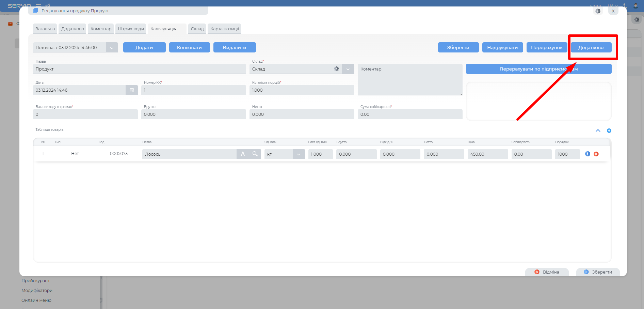Click into the Вага виходу в грамах field
644x309 pixels.
[x=85, y=114]
